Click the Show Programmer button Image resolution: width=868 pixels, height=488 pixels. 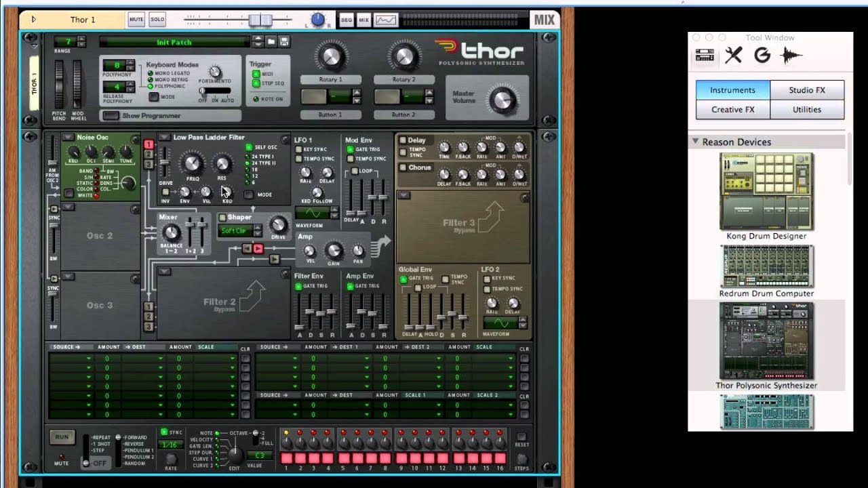tap(110, 116)
